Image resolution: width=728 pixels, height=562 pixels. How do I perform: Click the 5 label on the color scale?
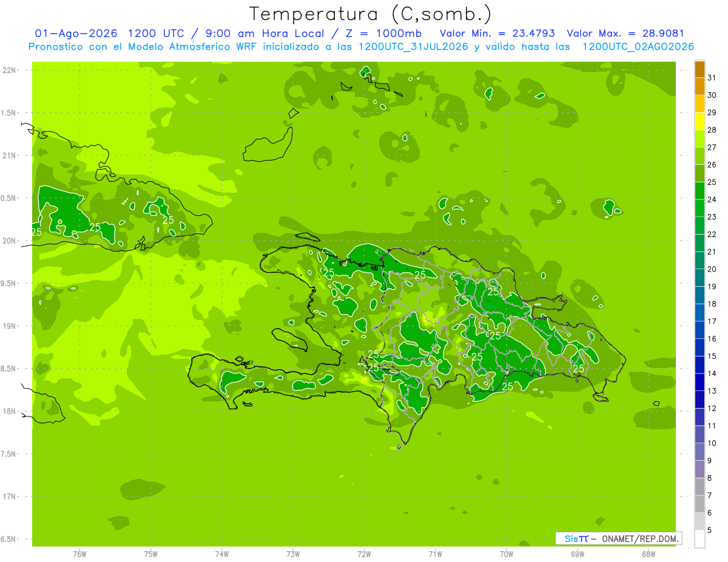click(x=710, y=530)
